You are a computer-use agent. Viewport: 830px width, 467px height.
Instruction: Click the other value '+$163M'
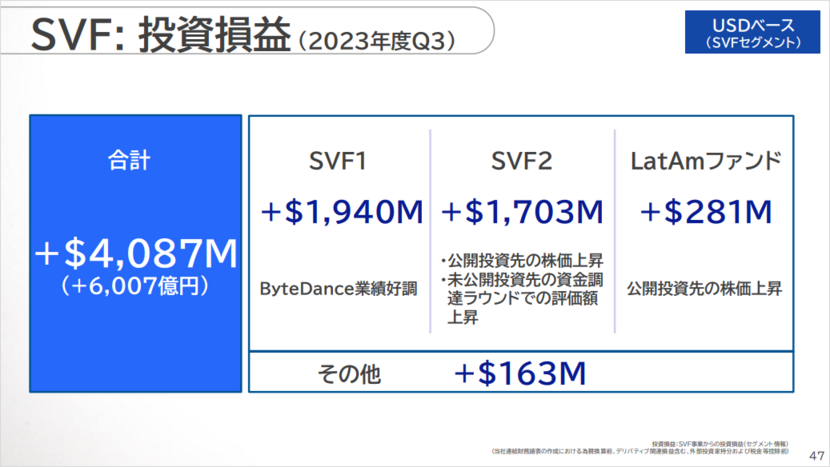[x=520, y=373]
